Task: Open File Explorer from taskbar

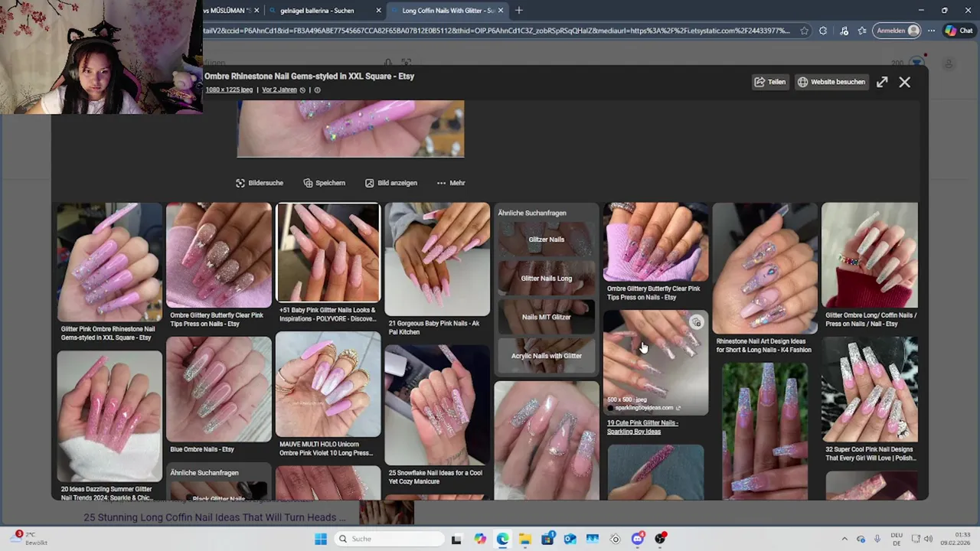Action: click(x=525, y=539)
